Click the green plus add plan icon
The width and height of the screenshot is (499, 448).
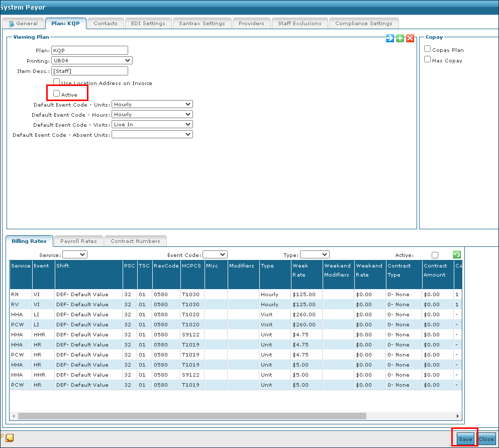(x=400, y=38)
